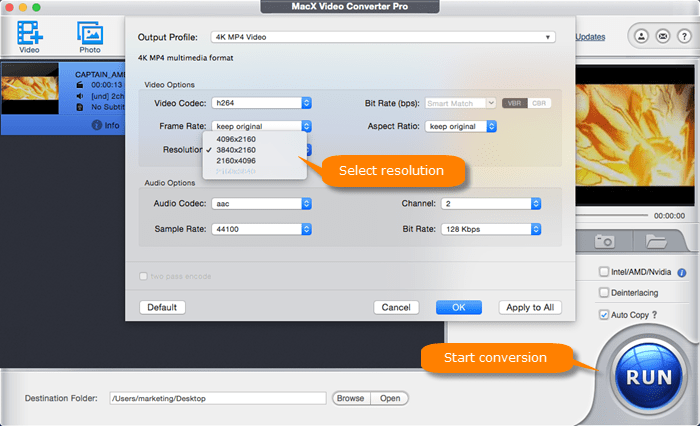The image size is (700, 426).
Task: Uncheck the Auto Copy checkbox
Action: 604,315
